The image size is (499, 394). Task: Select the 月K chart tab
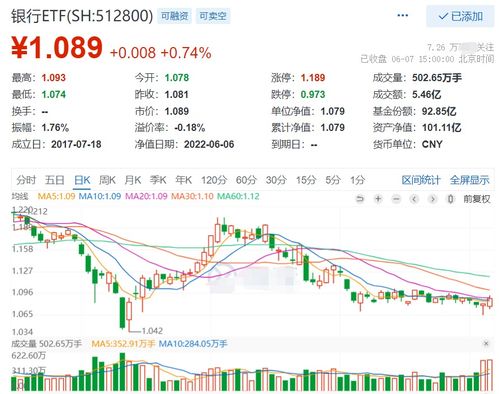[133, 180]
